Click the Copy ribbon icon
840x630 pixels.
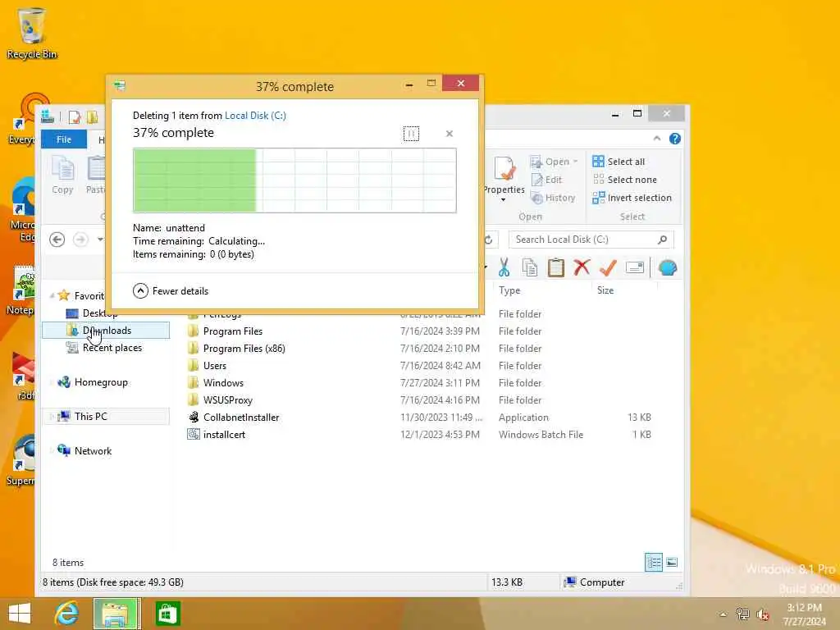click(x=62, y=176)
